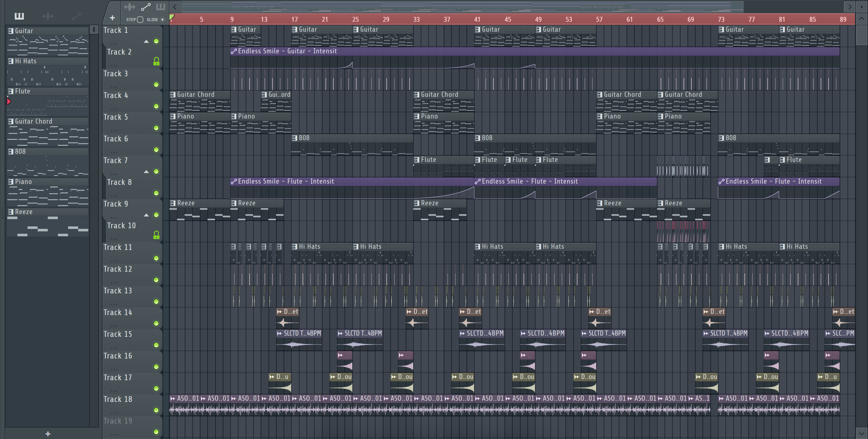Click bar 73 on the timeline ruler
The height and width of the screenshot is (439, 868).
pyautogui.click(x=721, y=20)
